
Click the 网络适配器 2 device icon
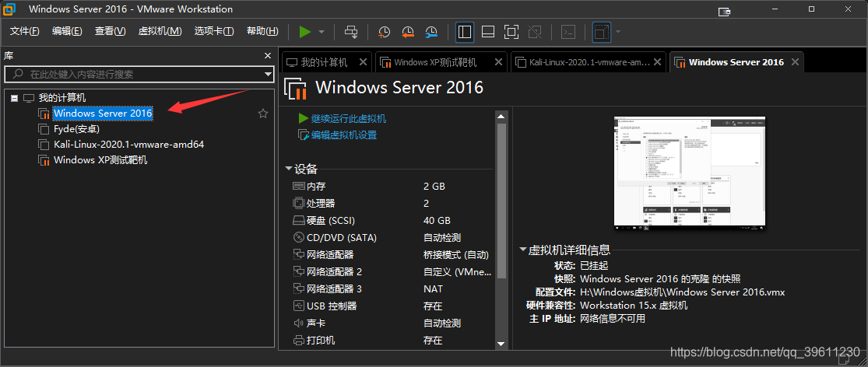(298, 272)
